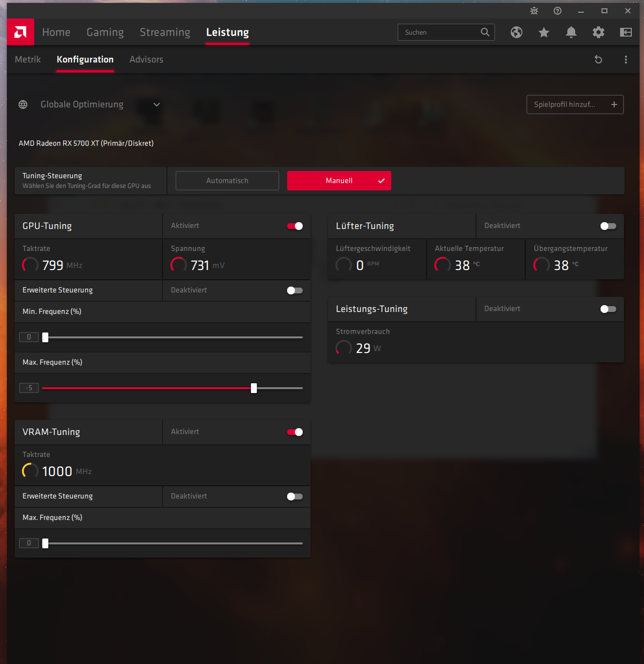Select Manuell tuning mode
The image size is (644, 664).
[339, 181]
